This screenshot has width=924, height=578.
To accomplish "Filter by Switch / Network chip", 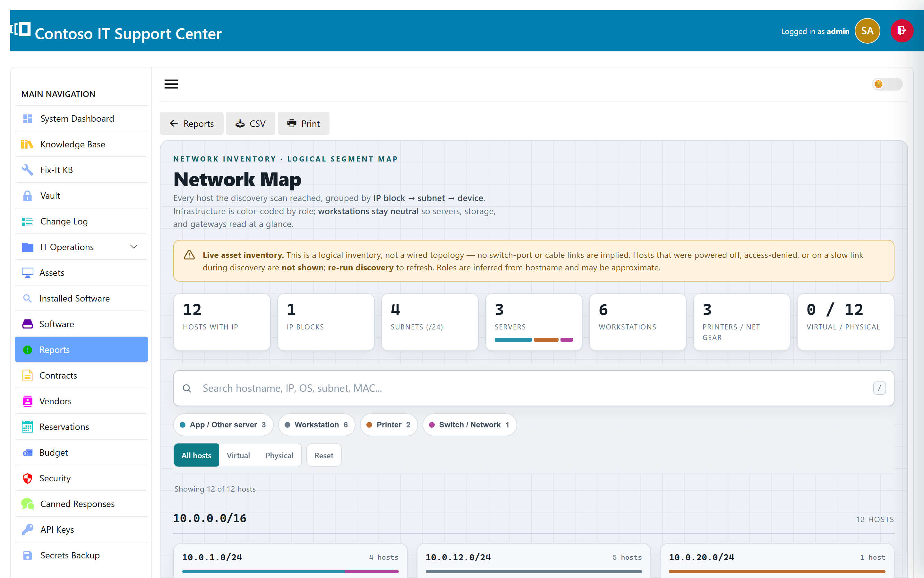I will pos(470,425).
